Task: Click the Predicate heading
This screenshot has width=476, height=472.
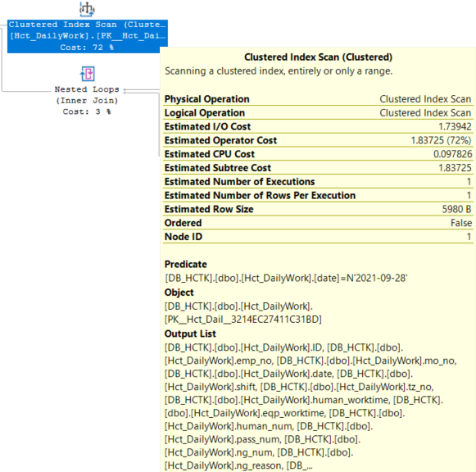Action: tap(185, 264)
